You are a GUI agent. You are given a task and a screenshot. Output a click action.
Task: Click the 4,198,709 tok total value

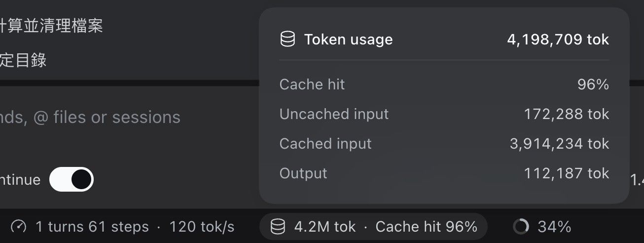tap(558, 40)
